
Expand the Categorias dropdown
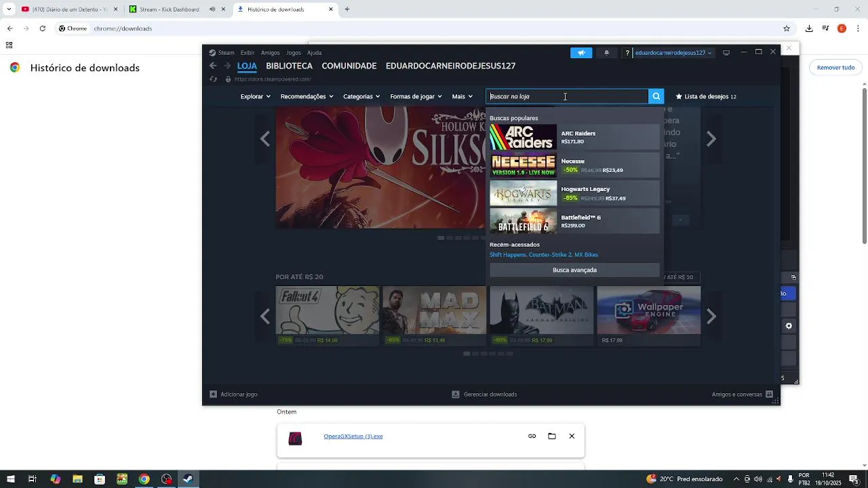361,96
